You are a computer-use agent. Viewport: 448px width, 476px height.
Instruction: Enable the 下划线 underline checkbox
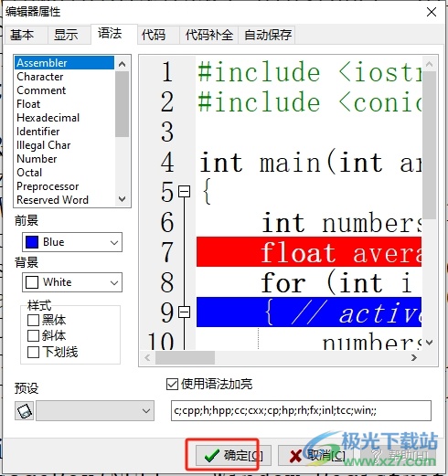click(33, 352)
